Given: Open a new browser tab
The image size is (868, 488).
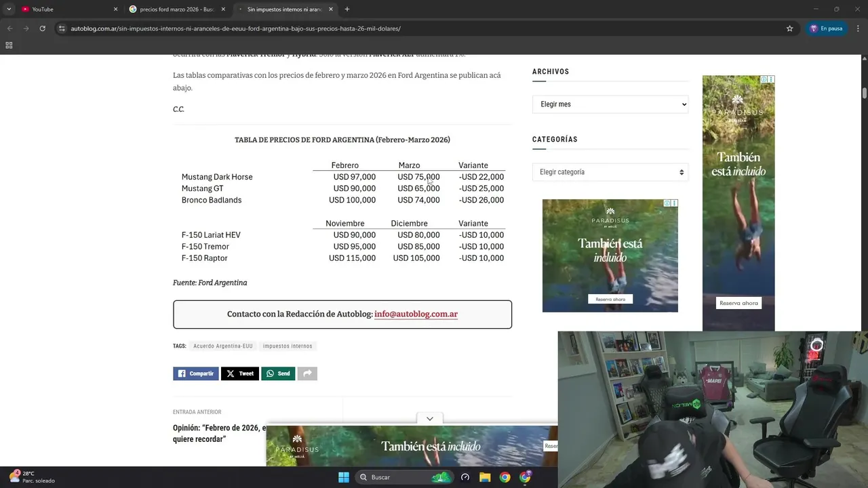Looking at the screenshot, I should (347, 9).
